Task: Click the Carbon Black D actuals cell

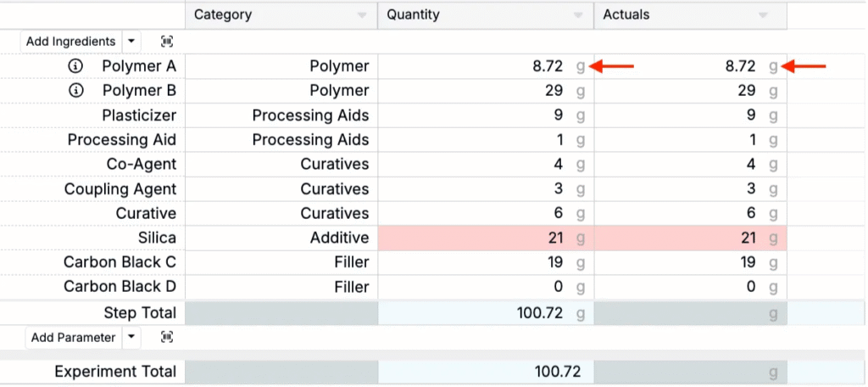Action: click(690, 288)
